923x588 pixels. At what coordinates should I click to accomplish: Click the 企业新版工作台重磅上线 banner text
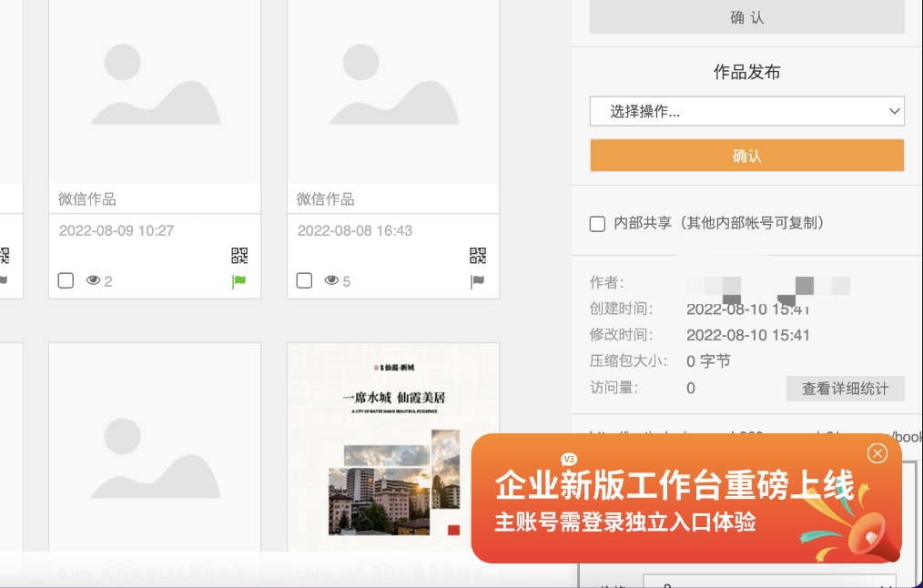point(674,487)
